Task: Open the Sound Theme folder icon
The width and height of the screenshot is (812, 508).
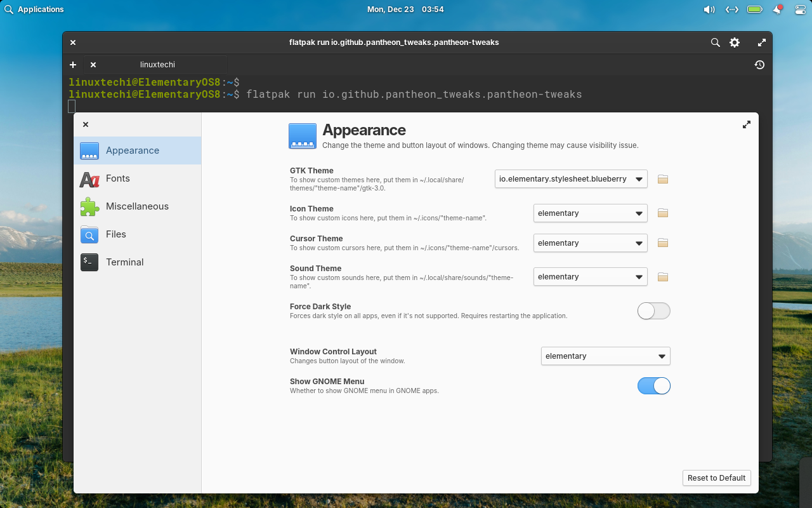Action: [x=663, y=277]
